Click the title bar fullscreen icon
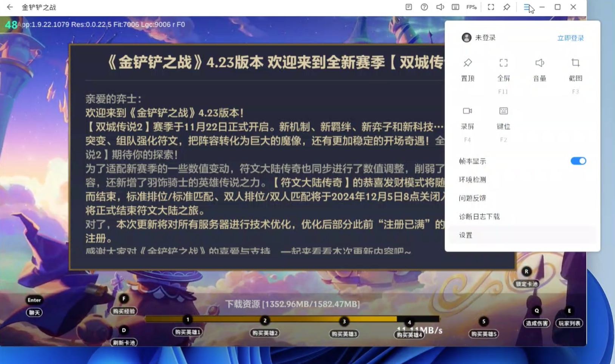 (x=491, y=7)
